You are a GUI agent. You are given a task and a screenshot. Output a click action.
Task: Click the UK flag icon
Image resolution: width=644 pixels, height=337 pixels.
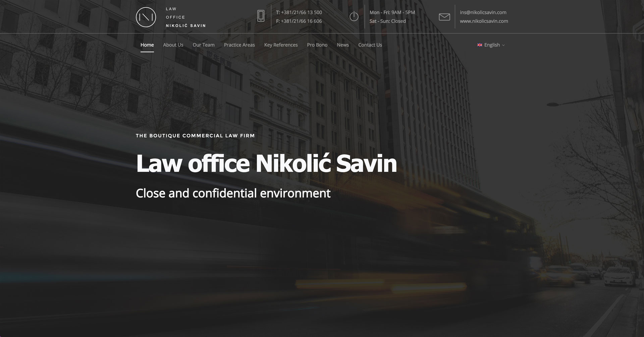(480, 45)
